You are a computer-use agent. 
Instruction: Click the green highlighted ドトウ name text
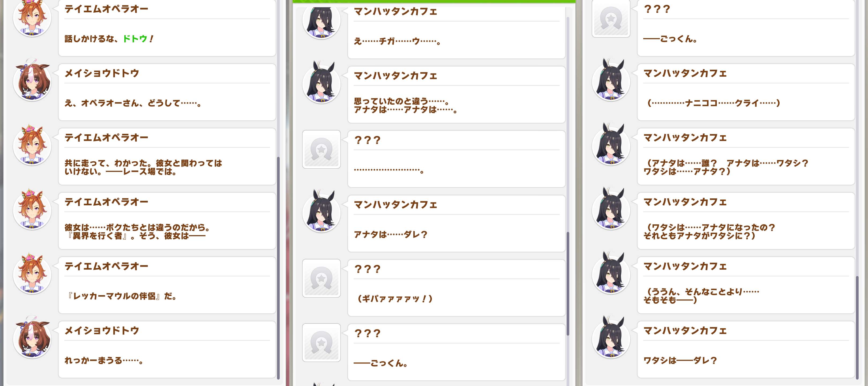(x=135, y=39)
